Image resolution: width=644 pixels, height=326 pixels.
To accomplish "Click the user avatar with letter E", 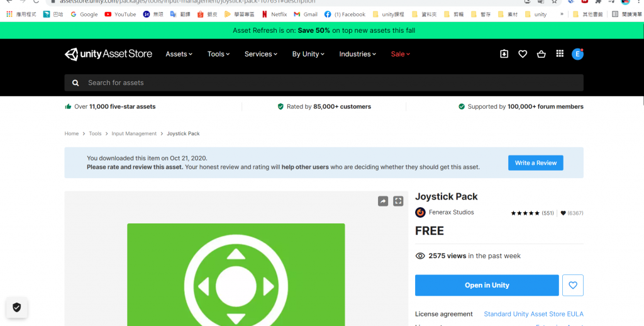I will pyautogui.click(x=577, y=54).
